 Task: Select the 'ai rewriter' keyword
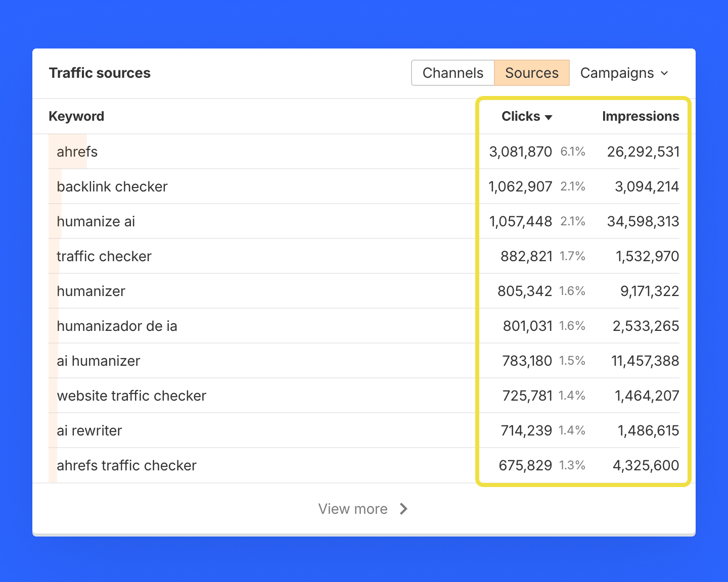coord(89,430)
